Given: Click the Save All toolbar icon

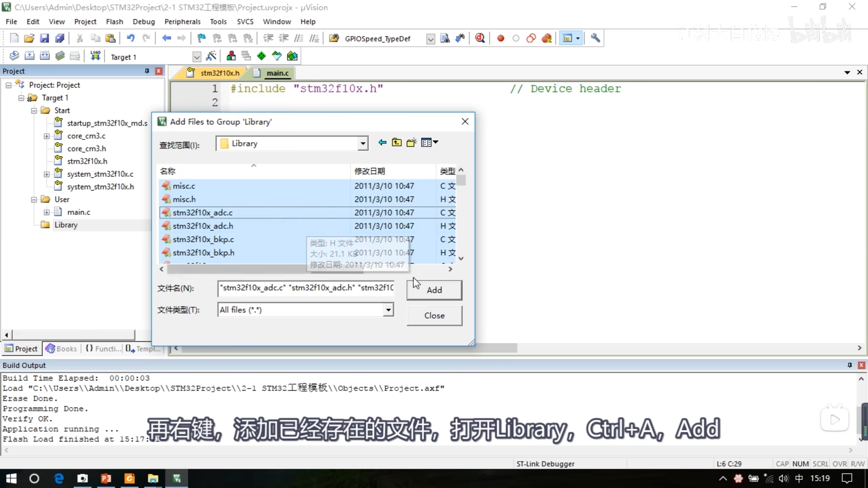Looking at the screenshot, I should (x=60, y=38).
